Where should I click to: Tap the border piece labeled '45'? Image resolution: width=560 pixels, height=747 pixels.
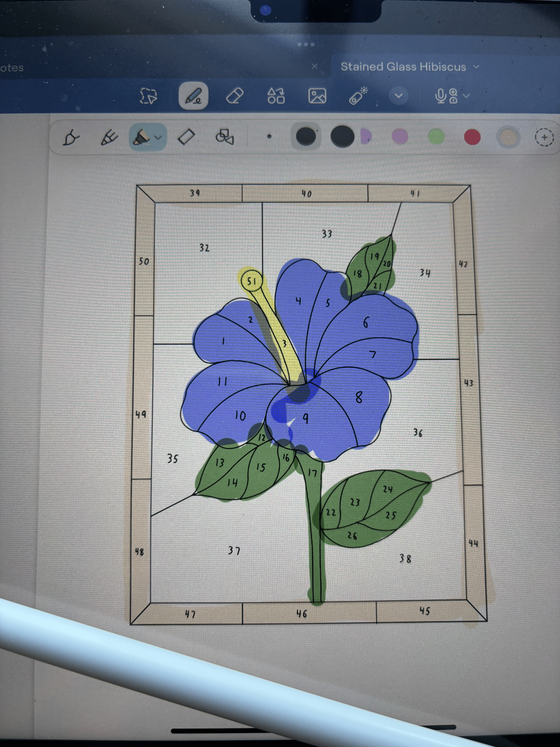(425, 611)
